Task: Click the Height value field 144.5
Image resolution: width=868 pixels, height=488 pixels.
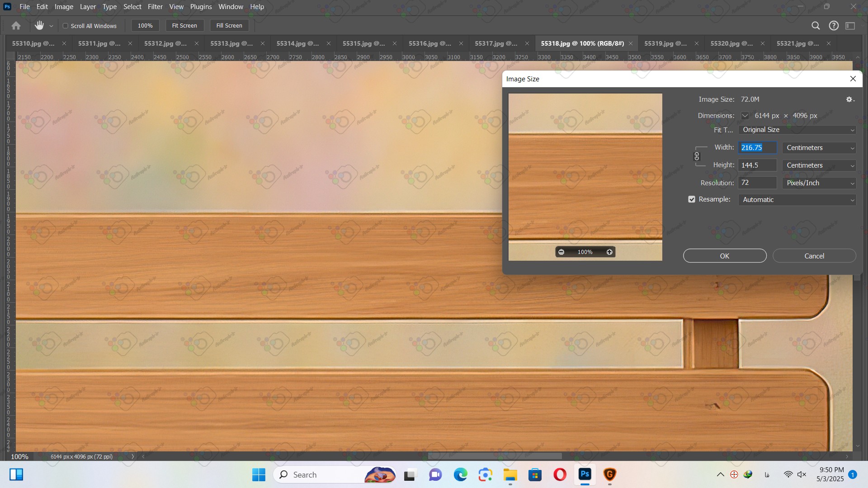Action: pyautogui.click(x=758, y=165)
